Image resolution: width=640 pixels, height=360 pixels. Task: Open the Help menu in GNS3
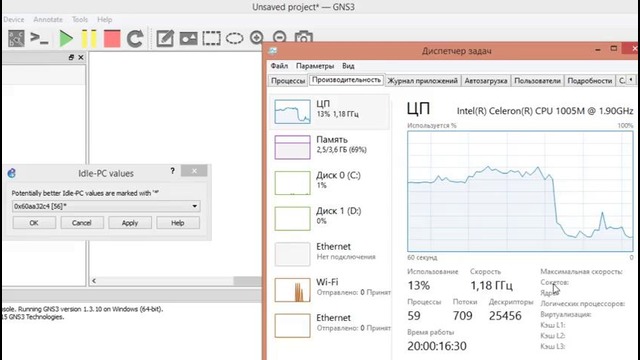tap(104, 20)
